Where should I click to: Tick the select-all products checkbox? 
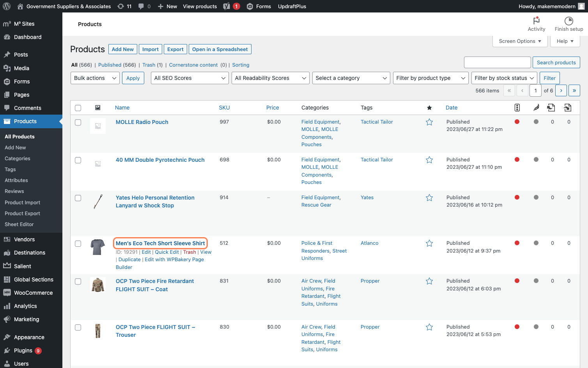coord(78,108)
